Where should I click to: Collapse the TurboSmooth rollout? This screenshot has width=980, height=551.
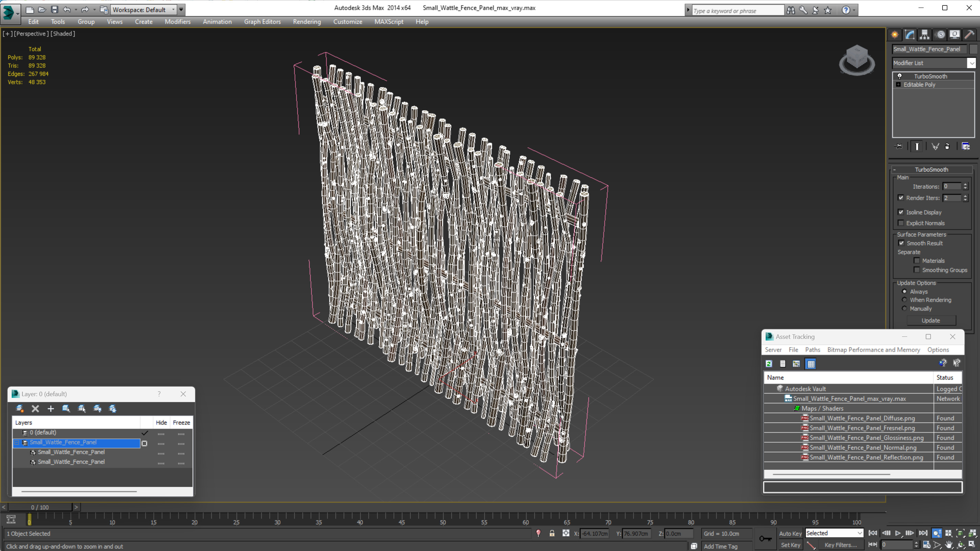[x=894, y=170]
